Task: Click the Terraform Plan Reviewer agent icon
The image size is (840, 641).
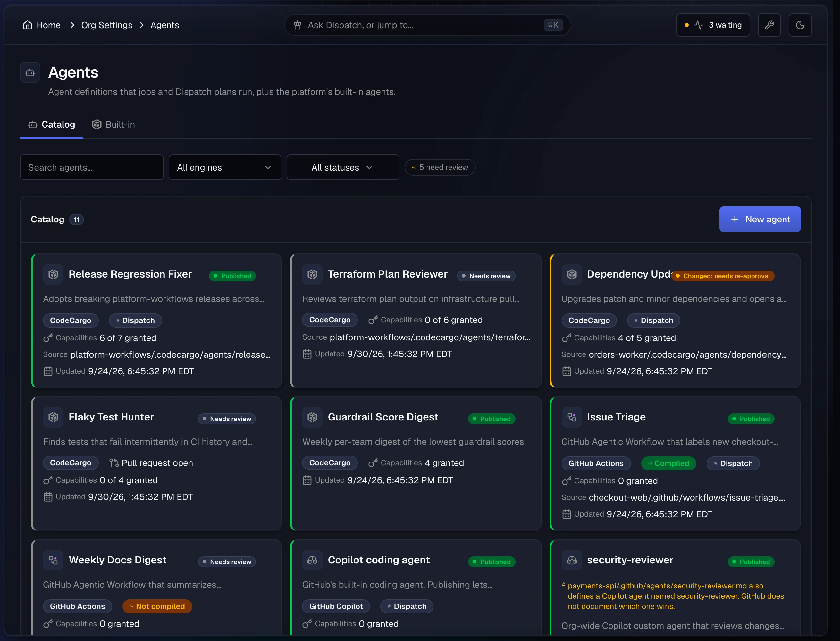Action: pyautogui.click(x=312, y=274)
